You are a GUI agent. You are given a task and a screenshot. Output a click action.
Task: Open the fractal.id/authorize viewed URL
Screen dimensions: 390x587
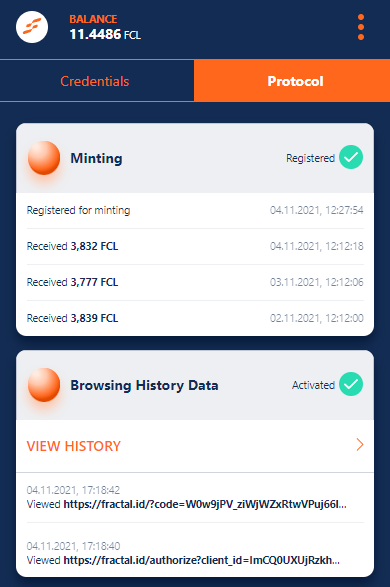(x=202, y=560)
